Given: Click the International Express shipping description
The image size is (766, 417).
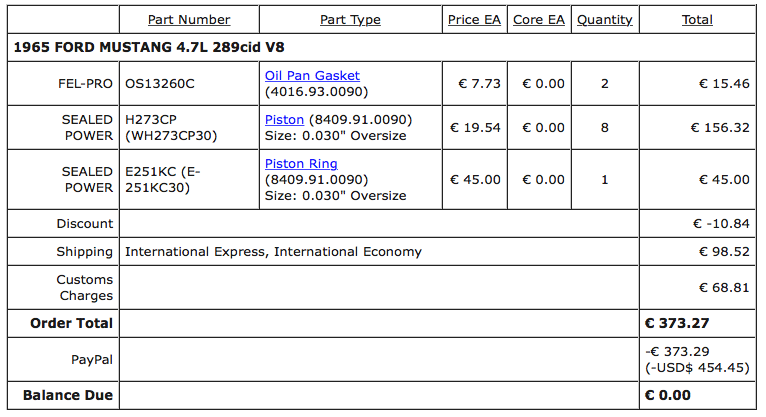Looking at the screenshot, I should pos(273,252).
